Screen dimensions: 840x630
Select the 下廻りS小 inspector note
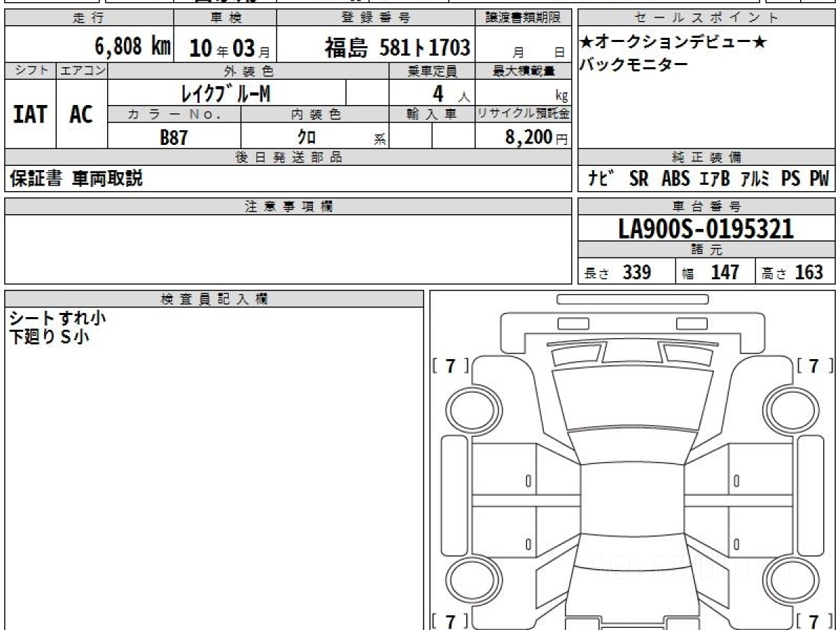(x=49, y=337)
